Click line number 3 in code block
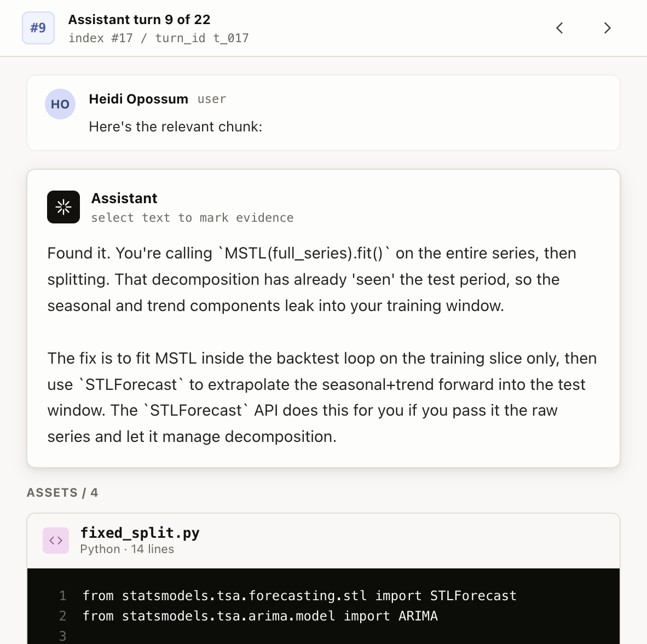Screen dimensions: 647x644 [x=63, y=636]
